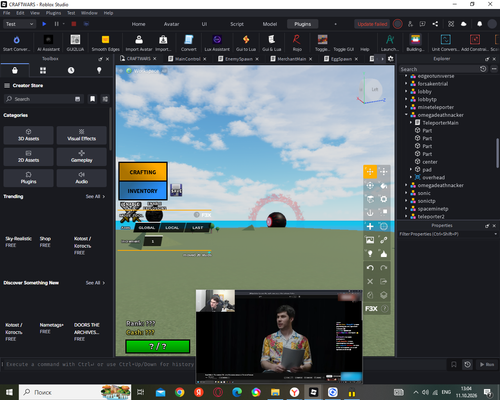Click the INVENTORY button in viewport

143,191
